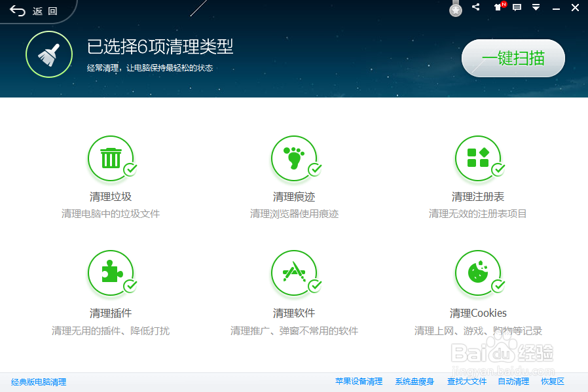The height and width of the screenshot is (392, 588).
Task: Open the feedback message icon in title bar
Action: (517, 7)
